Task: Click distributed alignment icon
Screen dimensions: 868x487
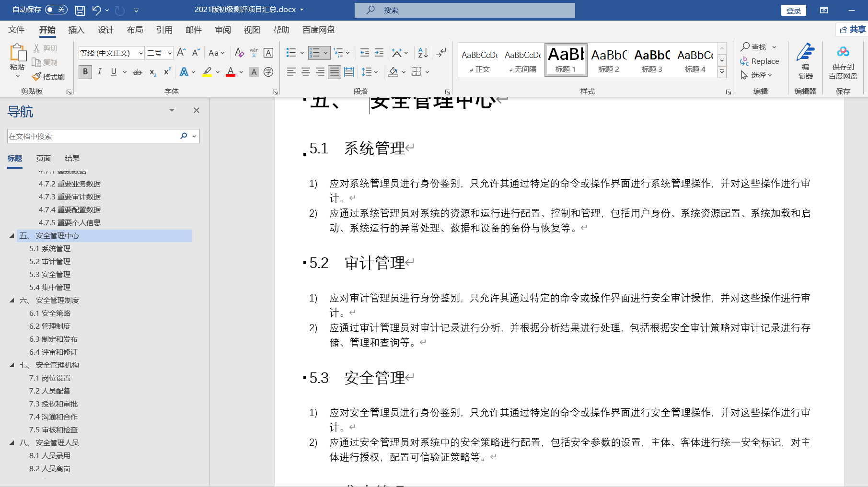Action: 349,72
